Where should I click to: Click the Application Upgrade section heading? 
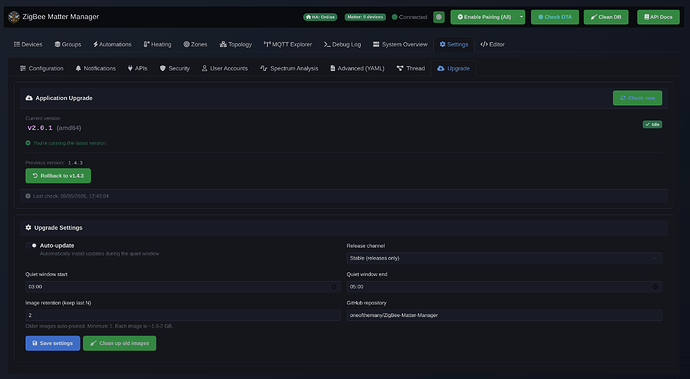(x=64, y=98)
